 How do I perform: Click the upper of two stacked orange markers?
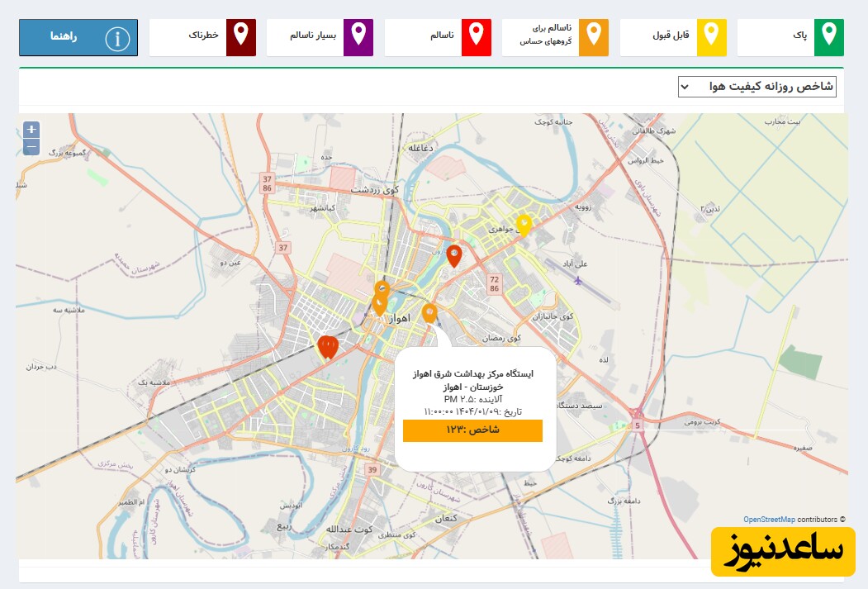[x=382, y=289]
